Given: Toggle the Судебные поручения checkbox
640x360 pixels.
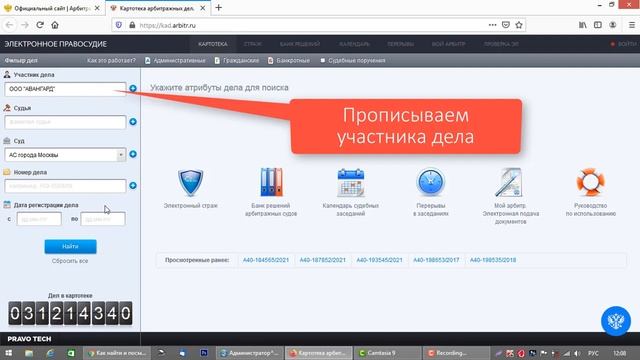Looking at the screenshot, I should coord(322,60).
